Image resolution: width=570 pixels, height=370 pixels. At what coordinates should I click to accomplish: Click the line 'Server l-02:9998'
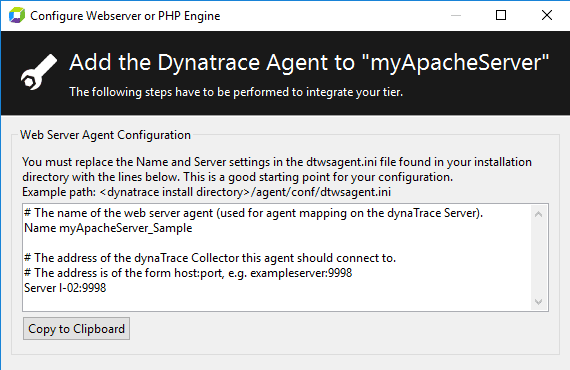65,288
